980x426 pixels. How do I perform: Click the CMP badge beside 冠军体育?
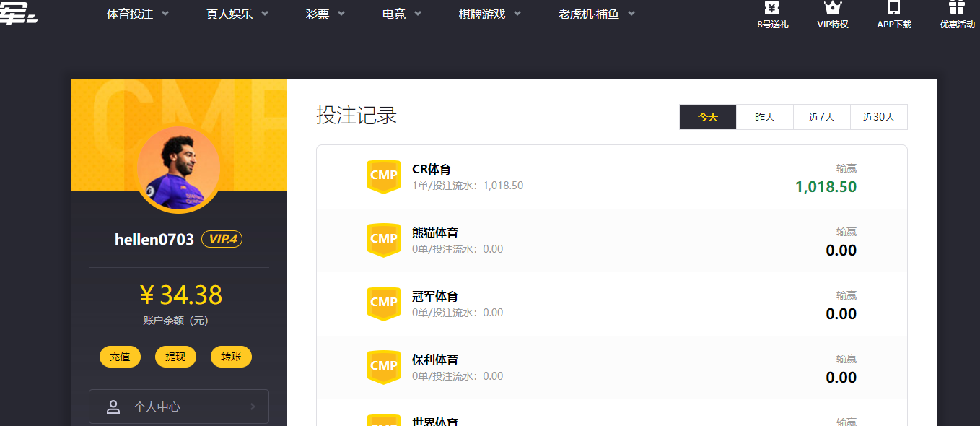(x=384, y=303)
